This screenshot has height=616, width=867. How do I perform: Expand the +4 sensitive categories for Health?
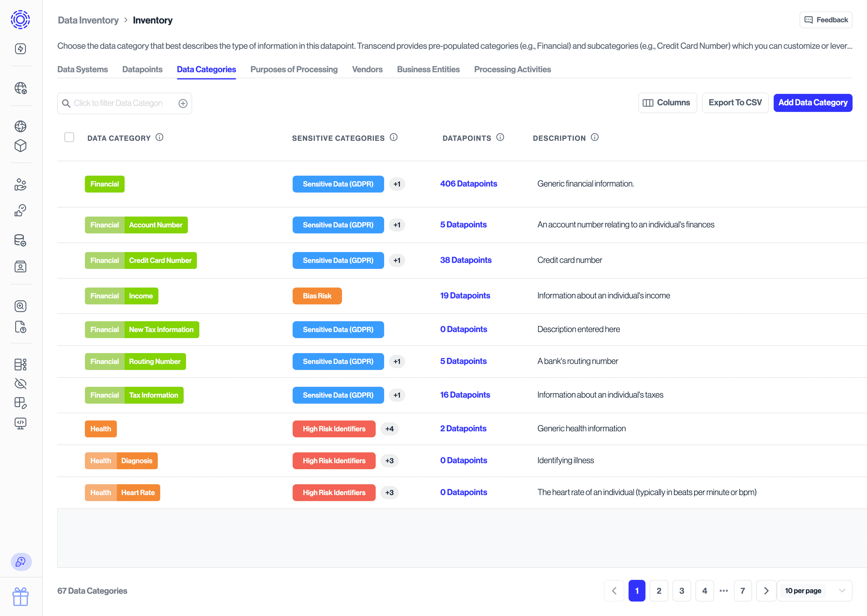click(389, 429)
